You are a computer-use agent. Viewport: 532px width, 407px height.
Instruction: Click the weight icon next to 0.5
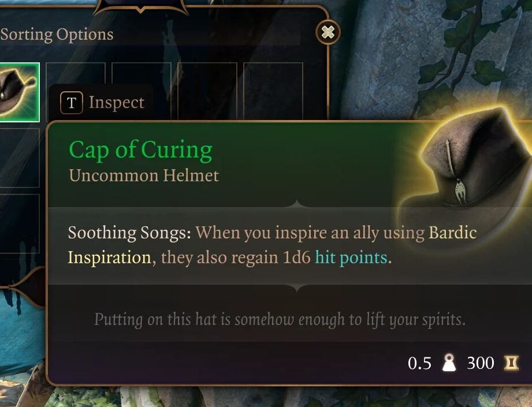pos(449,363)
